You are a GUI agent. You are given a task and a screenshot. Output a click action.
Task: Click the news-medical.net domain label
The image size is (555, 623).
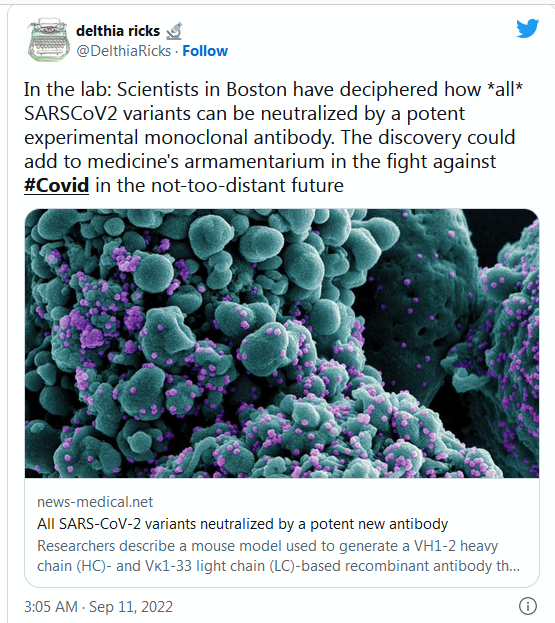coord(95,502)
